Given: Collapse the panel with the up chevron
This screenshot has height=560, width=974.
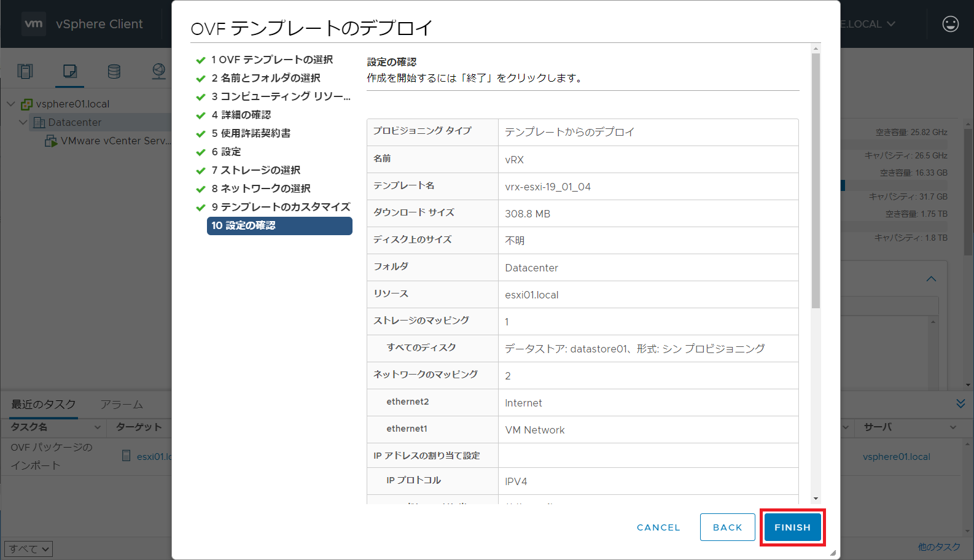Looking at the screenshot, I should click(x=931, y=279).
